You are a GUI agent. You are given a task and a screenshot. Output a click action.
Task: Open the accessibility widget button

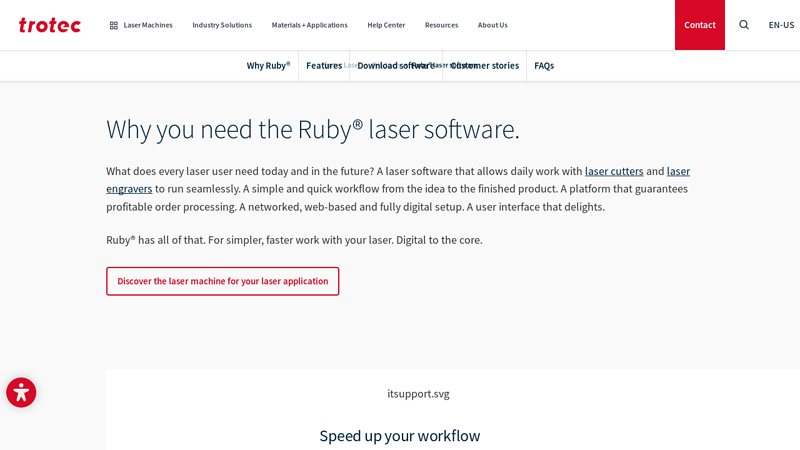(x=21, y=392)
